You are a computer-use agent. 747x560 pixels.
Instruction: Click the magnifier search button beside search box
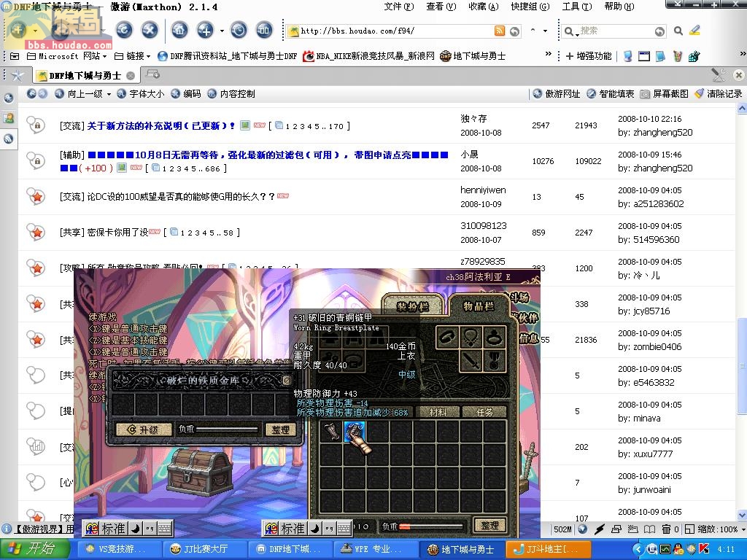pyautogui.click(x=678, y=31)
